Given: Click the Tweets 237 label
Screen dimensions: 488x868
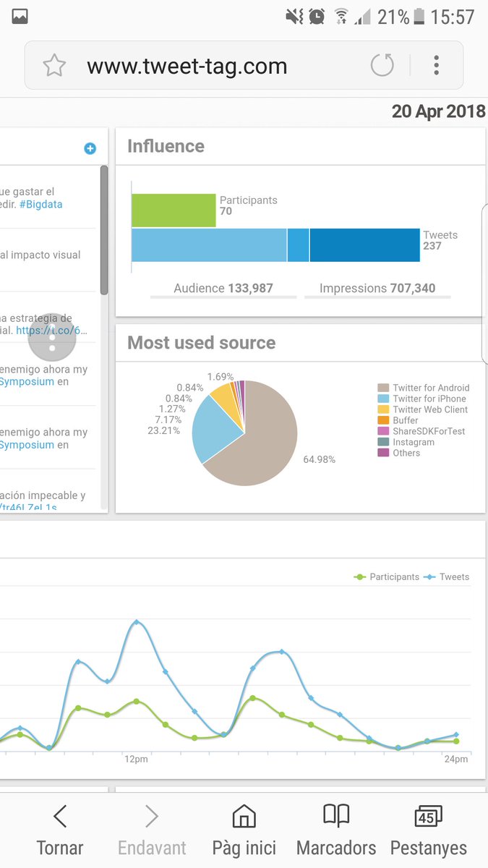Looking at the screenshot, I should [440, 240].
